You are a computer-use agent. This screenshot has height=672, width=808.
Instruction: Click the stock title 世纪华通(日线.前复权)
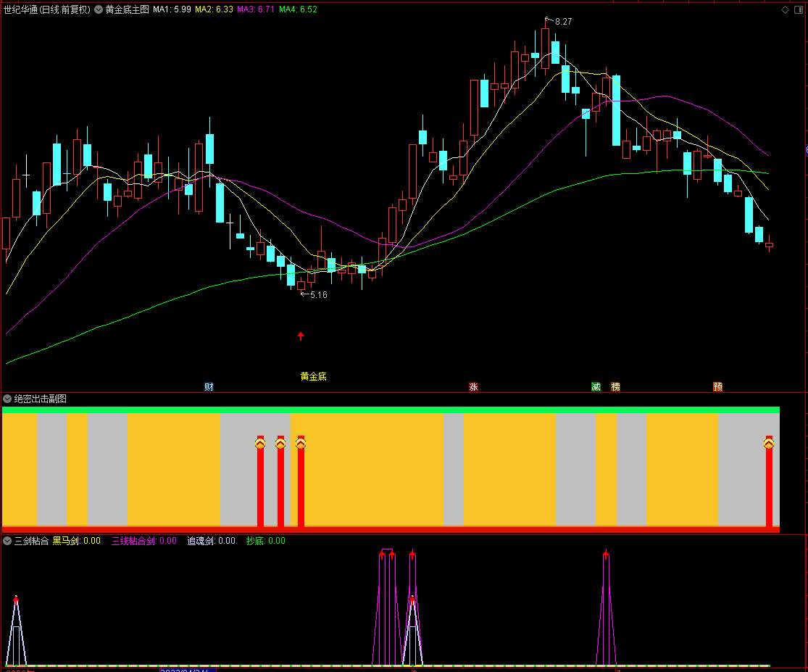pyautogui.click(x=47, y=9)
